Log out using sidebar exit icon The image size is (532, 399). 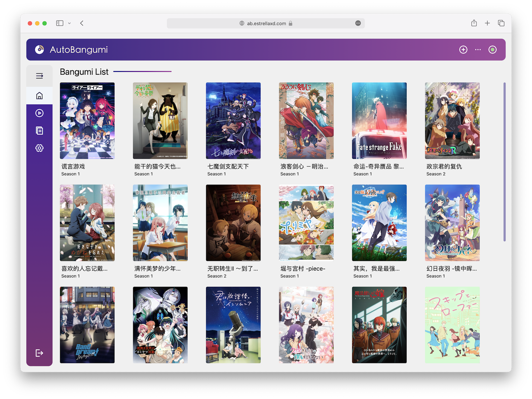point(39,353)
